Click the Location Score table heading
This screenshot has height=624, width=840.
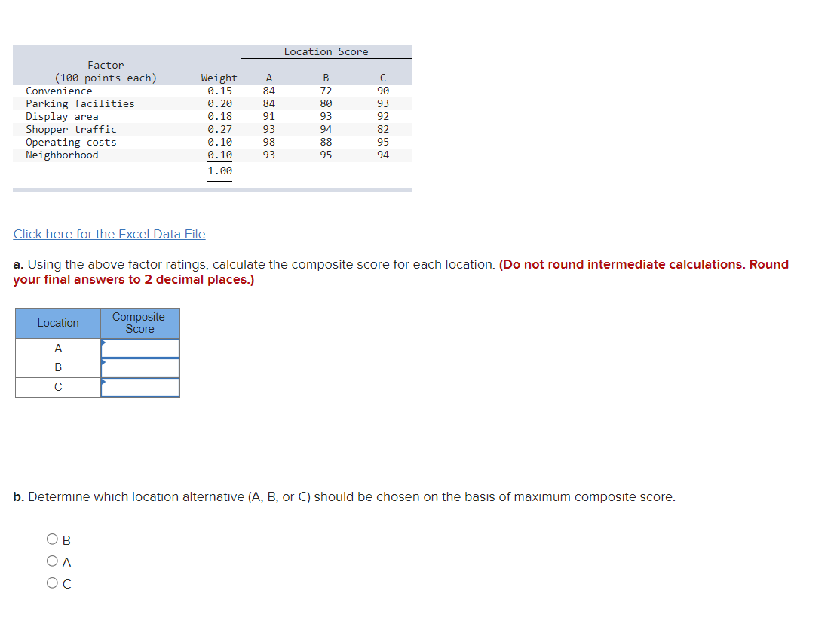coord(326,51)
